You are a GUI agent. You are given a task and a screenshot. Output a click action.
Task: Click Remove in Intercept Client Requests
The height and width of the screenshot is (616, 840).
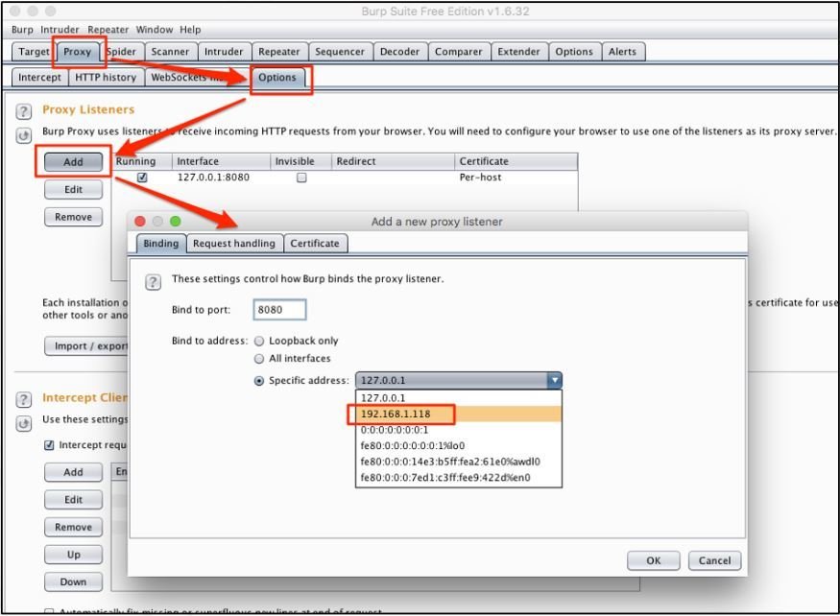tap(73, 527)
